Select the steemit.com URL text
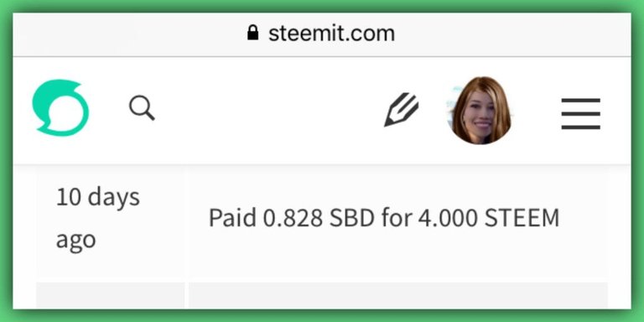This screenshot has height=322, width=644. (x=331, y=34)
